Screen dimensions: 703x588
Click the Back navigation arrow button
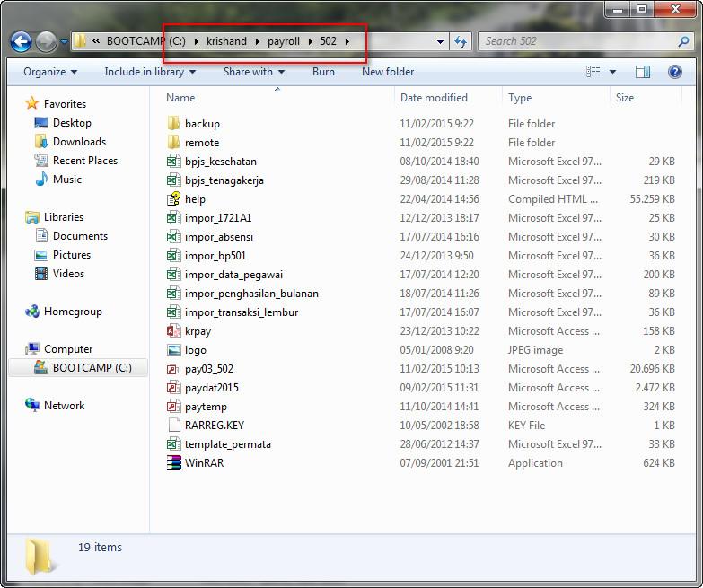pyautogui.click(x=21, y=41)
